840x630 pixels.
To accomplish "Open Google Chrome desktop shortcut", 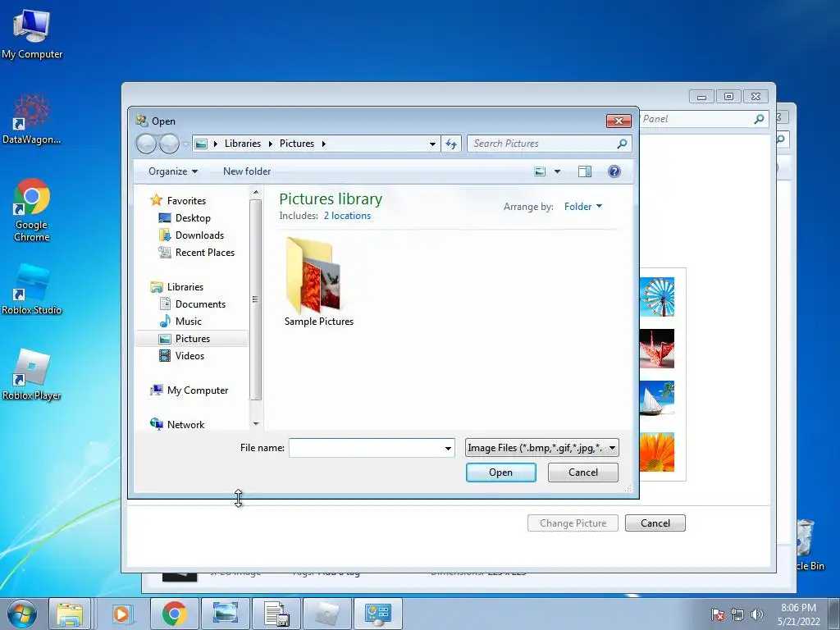I will click(x=32, y=210).
